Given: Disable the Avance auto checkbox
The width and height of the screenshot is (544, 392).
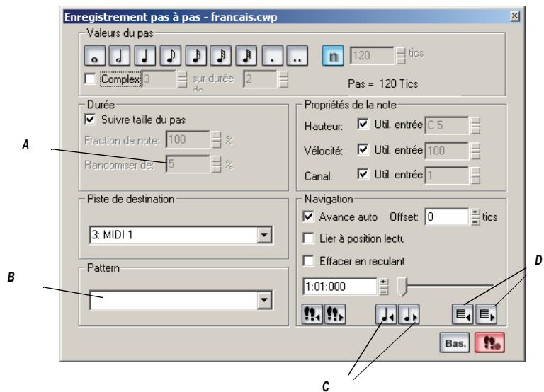Looking at the screenshot, I should (308, 217).
